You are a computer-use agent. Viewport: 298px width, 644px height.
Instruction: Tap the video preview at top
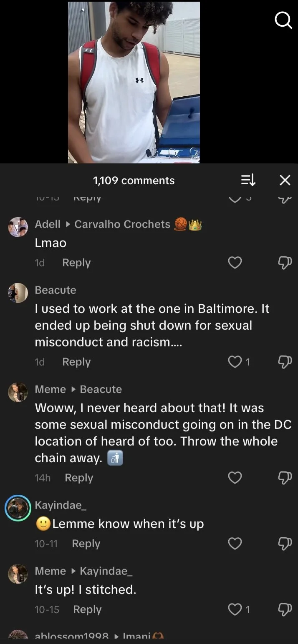point(134,82)
